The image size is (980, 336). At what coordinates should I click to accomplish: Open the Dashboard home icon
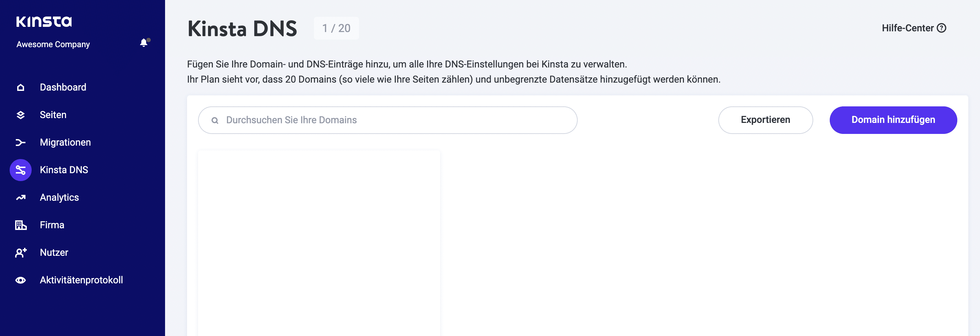coord(20,87)
